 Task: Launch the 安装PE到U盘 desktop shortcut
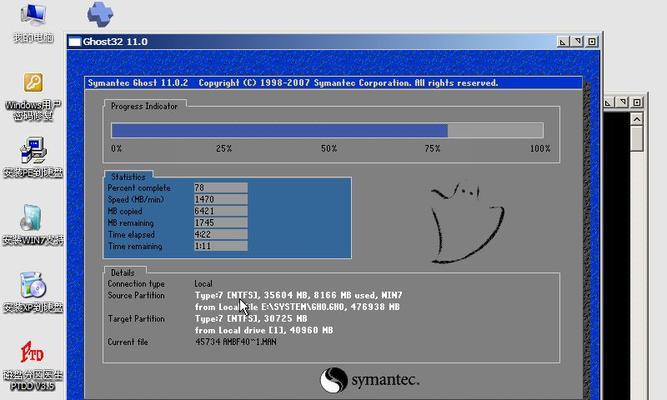coord(33,157)
